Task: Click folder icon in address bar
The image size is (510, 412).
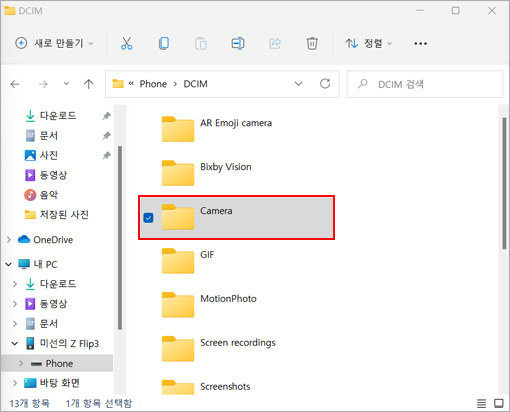Action: tap(118, 83)
